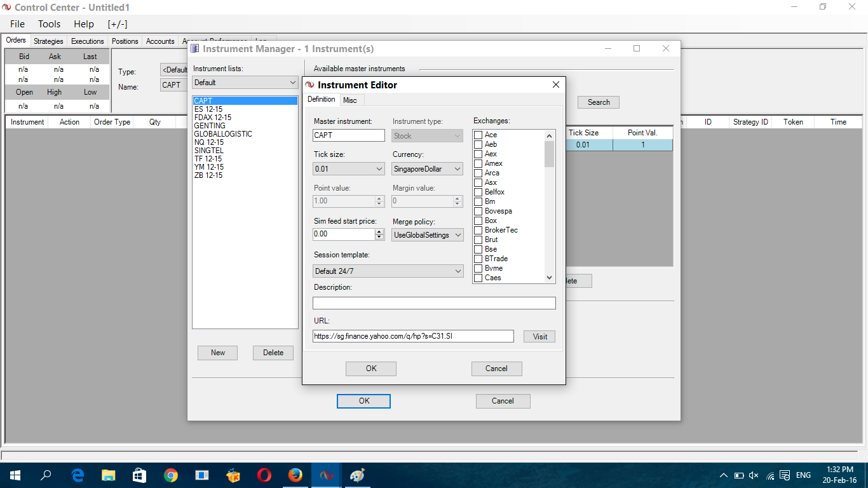This screenshot has height=488, width=868.
Task: Switch to the Strategies tab
Action: [49, 41]
